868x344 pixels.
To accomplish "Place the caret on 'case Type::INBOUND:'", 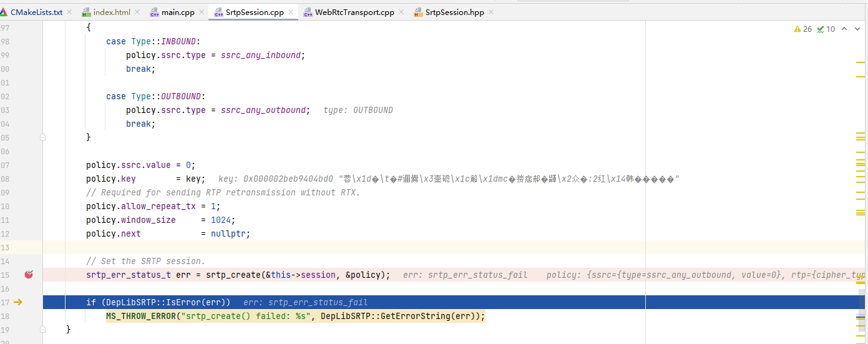I will 152,41.
